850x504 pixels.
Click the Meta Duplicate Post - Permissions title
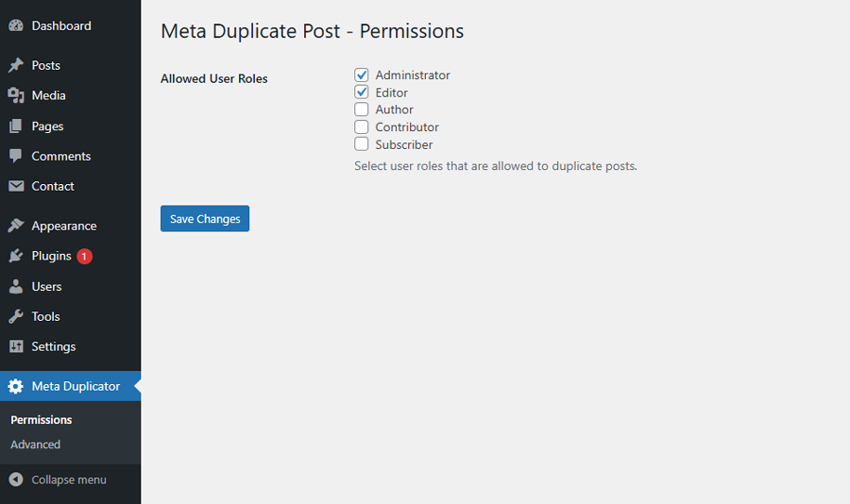(x=313, y=31)
